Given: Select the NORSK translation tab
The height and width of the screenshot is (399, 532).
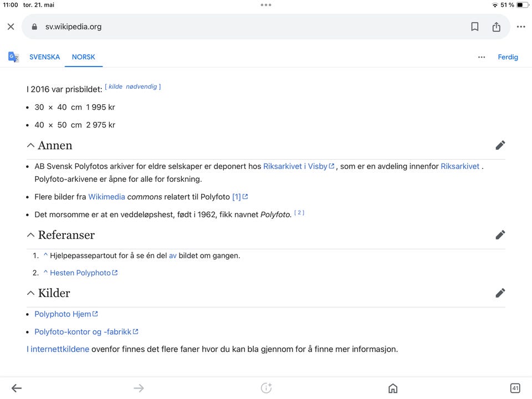Looking at the screenshot, I should pyautogui.click(x=84, y=57).
